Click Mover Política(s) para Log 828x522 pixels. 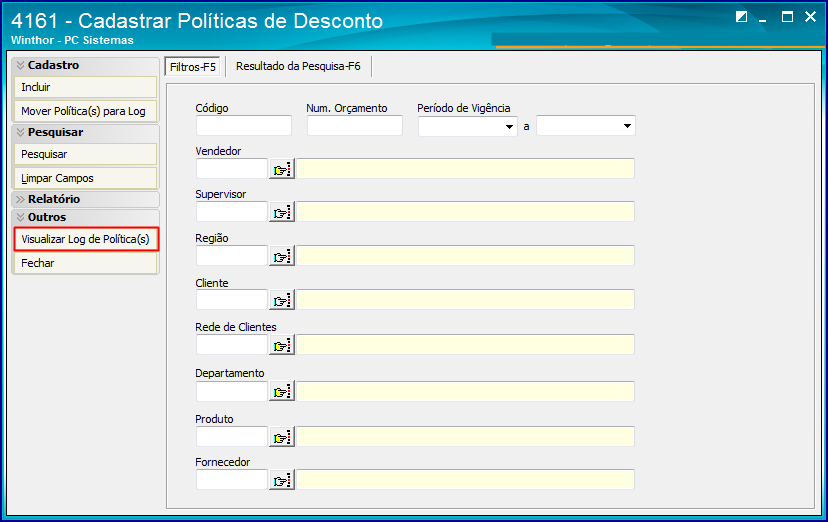[86, 111]
